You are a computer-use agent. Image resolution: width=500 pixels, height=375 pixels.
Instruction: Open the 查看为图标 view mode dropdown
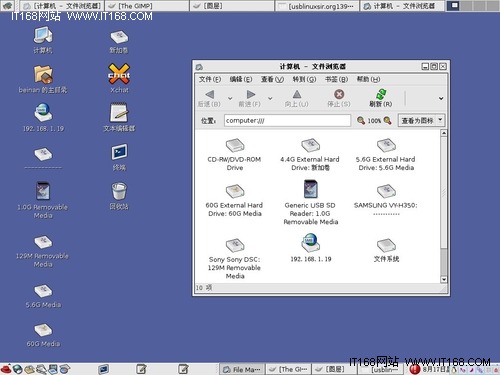click(x=422, y=120)
